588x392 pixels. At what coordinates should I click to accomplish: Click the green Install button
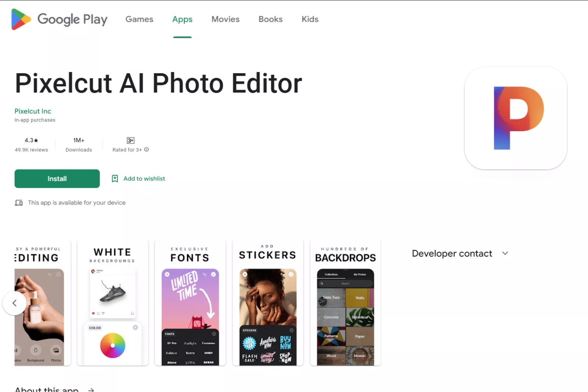point(57,179)
